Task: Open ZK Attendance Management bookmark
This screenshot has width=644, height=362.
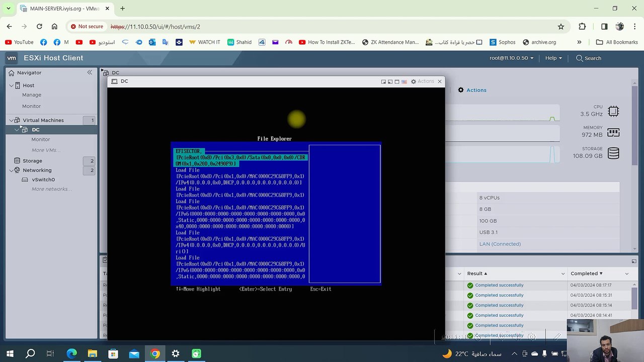Action: [390, 42]
